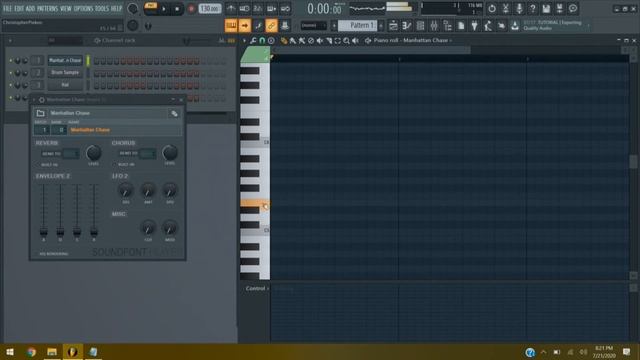Open the Piano roll view icon

(x=407, y=26)
